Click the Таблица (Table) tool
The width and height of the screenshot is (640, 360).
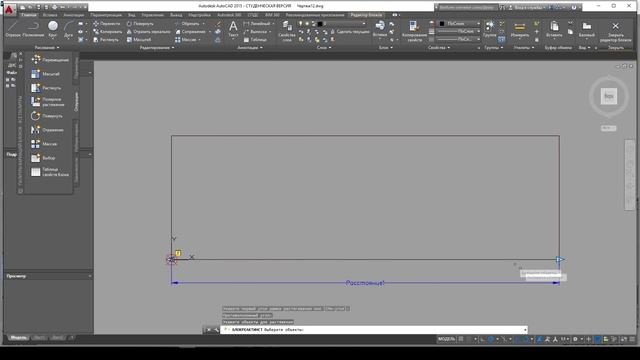click(255, 40)
